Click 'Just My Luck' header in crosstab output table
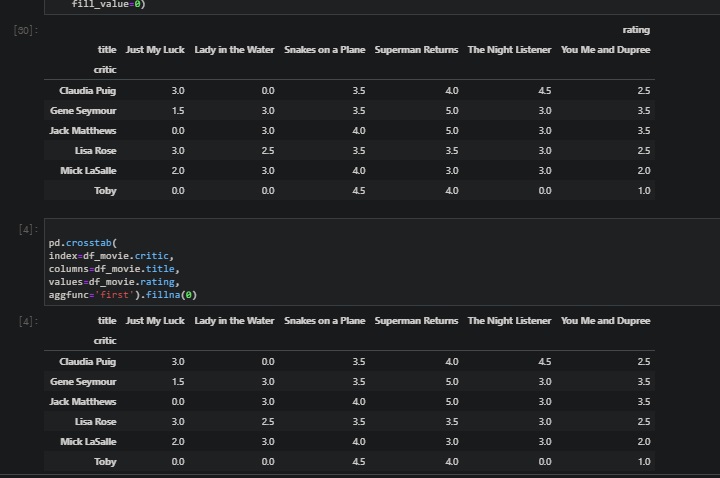 pyautogui.click(x=155, y=321)
